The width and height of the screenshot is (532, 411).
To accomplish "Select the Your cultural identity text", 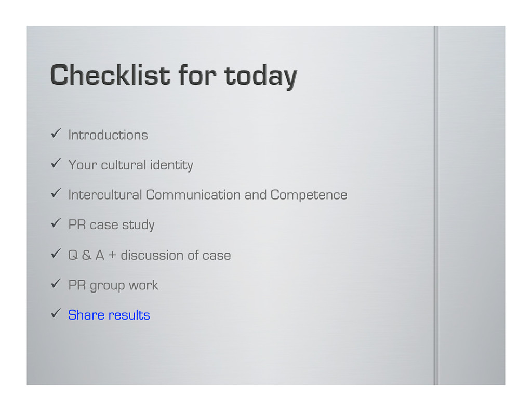I will pyautogui.click(x=130, y=165).
